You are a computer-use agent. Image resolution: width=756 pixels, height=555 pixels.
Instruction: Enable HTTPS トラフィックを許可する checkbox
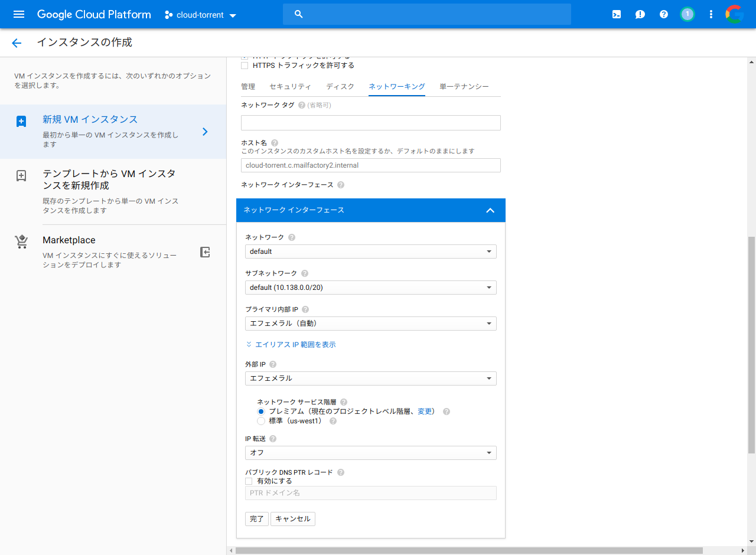pos(245,66)
